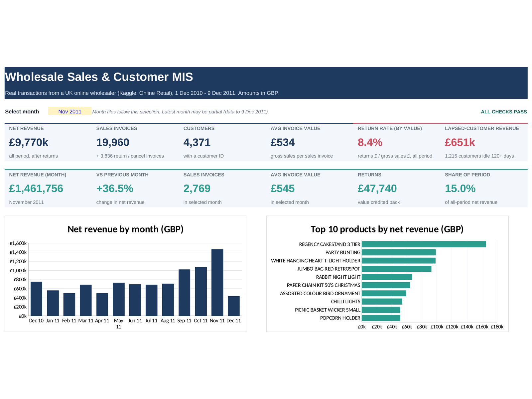This screenshot has height=399, width=532.
Task: Click the CHILLI LIGHTS product label
Action: (x=345, y=302)
